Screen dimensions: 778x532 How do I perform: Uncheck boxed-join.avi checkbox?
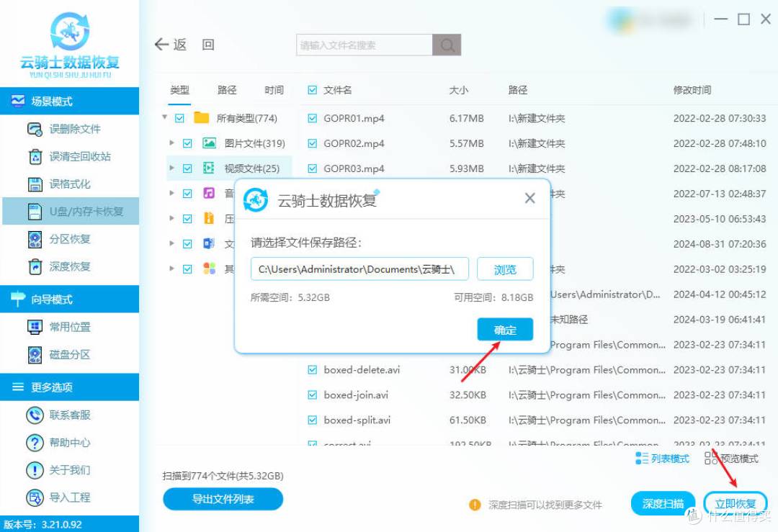click(x=312, y=395)
